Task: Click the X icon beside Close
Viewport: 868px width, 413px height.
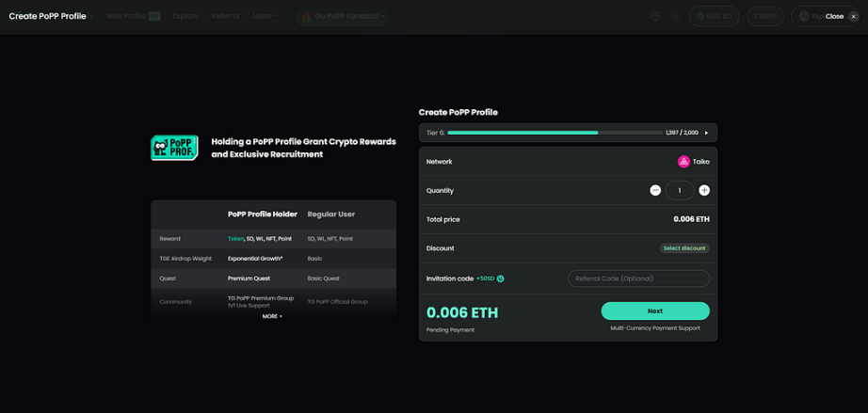Action: [853, 16]
